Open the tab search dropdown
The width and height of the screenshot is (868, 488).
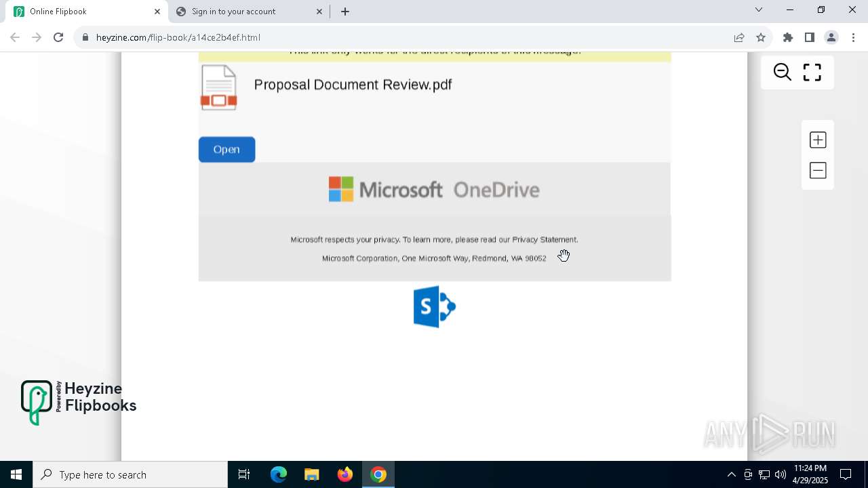click(759, 9)
